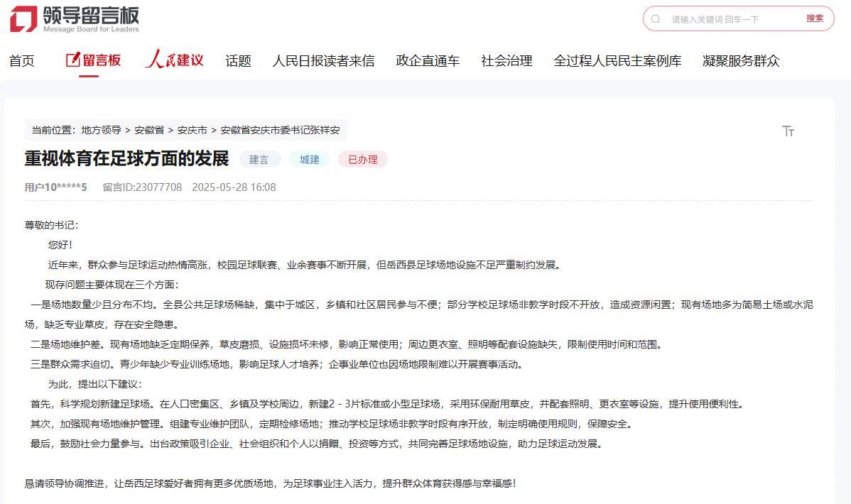Select the 话题 topics menu item
Screen dimensions: 851x504
238,61
